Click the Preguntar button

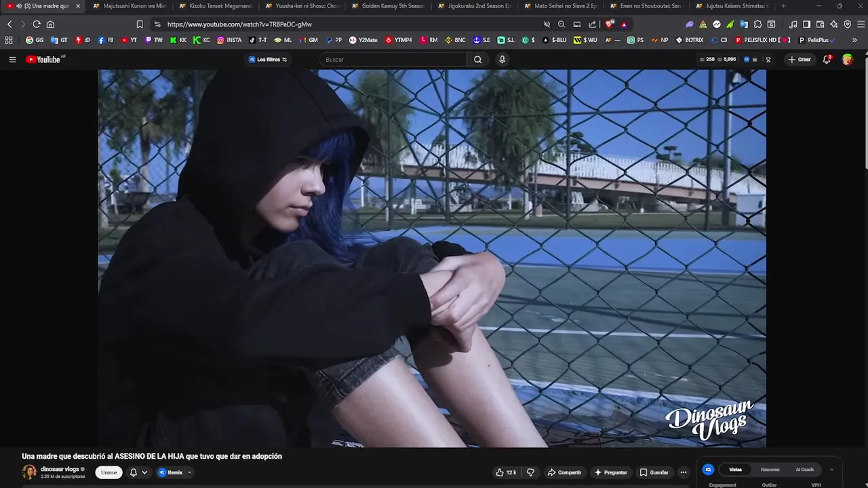click(x=611, y=472)
